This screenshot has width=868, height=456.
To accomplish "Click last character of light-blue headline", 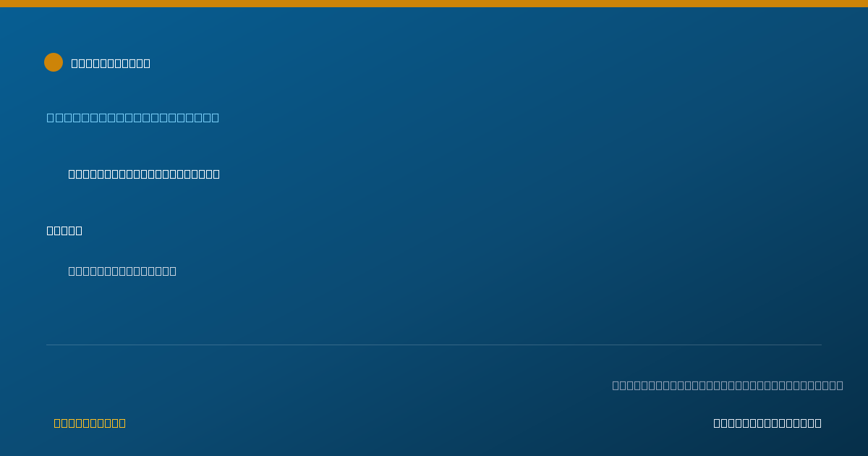I will tap(216, 117).
